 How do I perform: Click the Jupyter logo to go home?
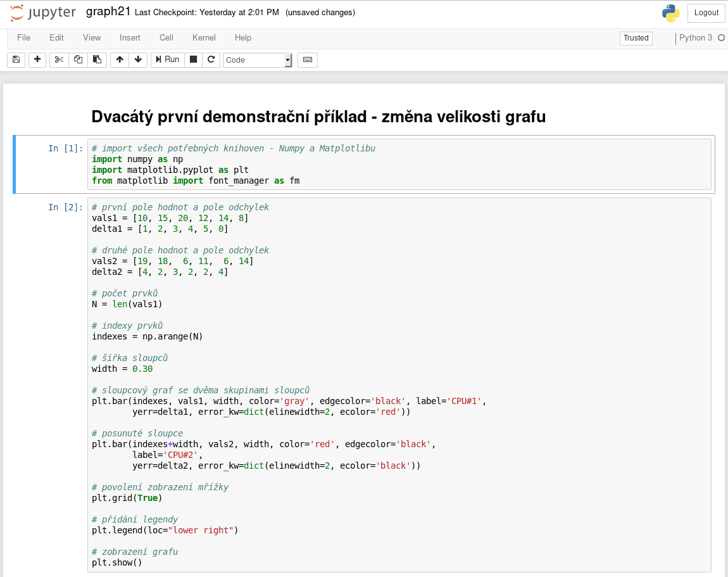point(42,13)
